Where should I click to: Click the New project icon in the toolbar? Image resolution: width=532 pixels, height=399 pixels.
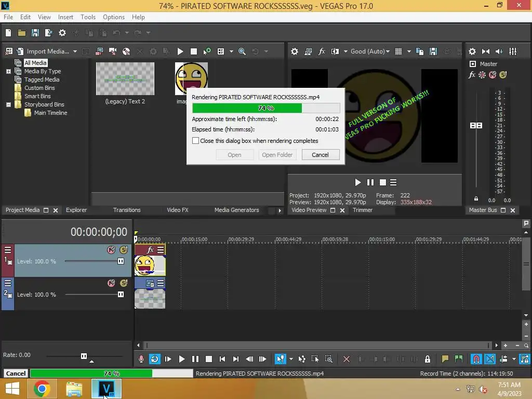8,33
